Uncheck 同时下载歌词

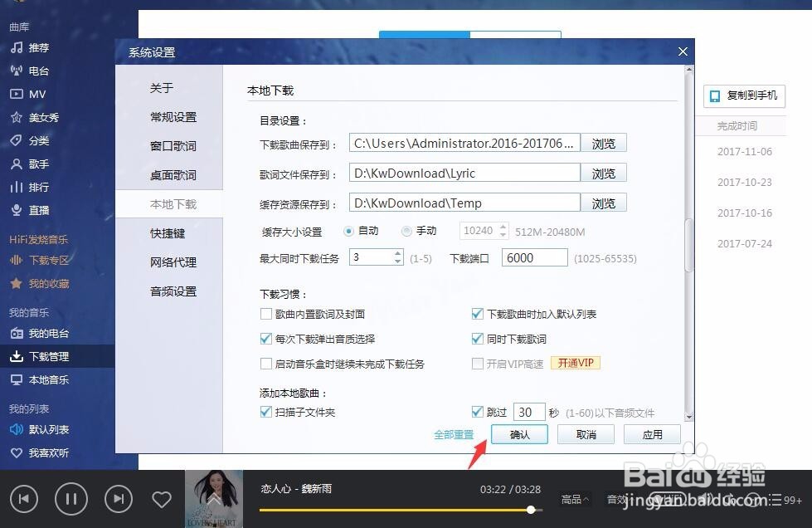[478, 339]
